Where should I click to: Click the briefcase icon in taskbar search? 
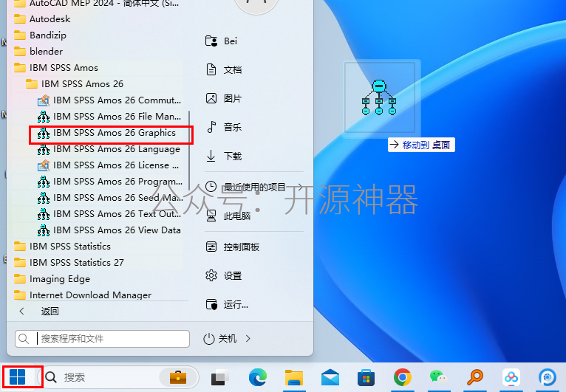178,377
